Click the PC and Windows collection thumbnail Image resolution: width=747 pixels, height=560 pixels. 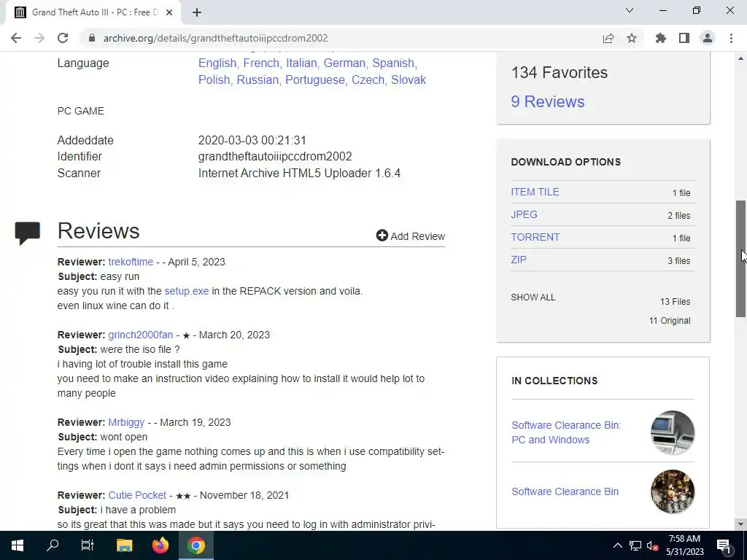pyautogui.click(x=672, y=432)
